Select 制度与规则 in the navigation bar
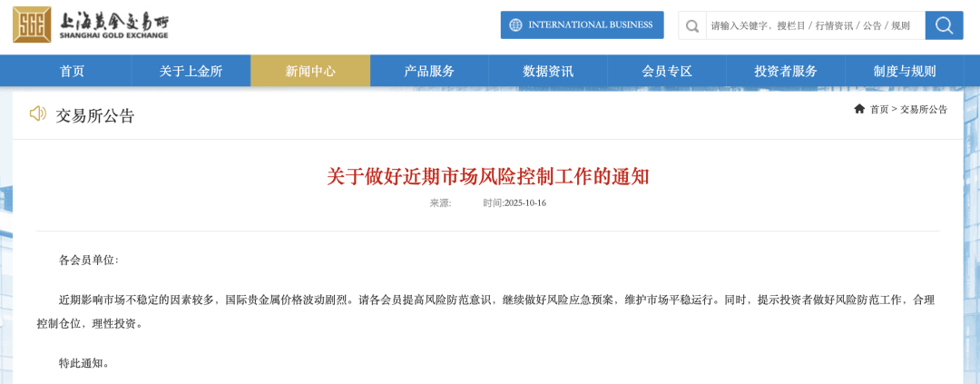Image resolution: width=980 pixels, height=384 pixels. (905, 71)
